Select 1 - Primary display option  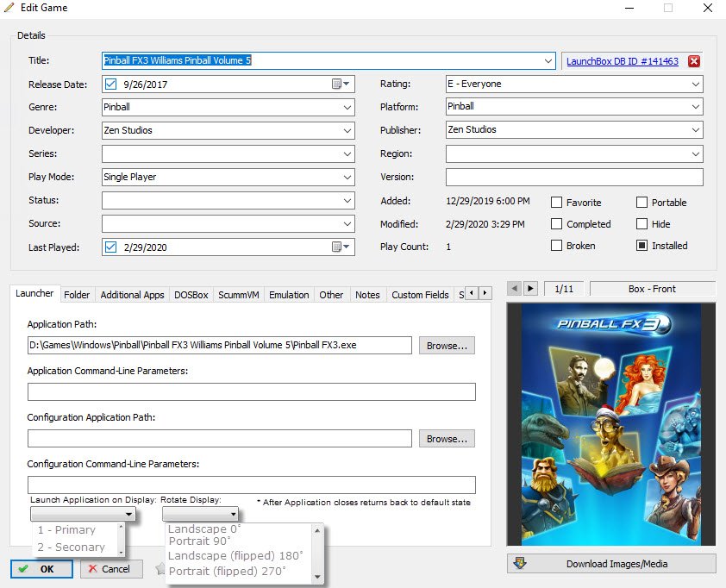coord(66,529)
